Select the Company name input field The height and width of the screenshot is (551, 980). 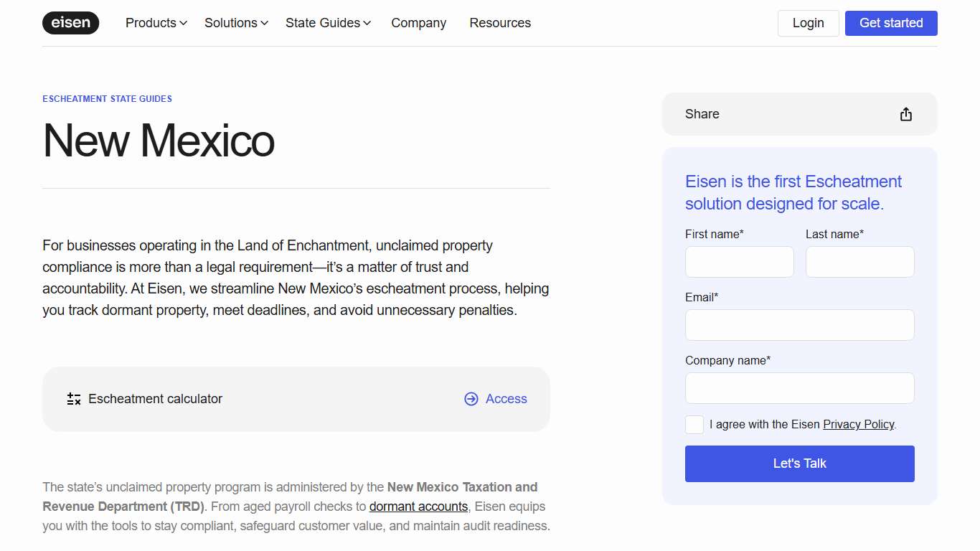[x=799, y=388]
